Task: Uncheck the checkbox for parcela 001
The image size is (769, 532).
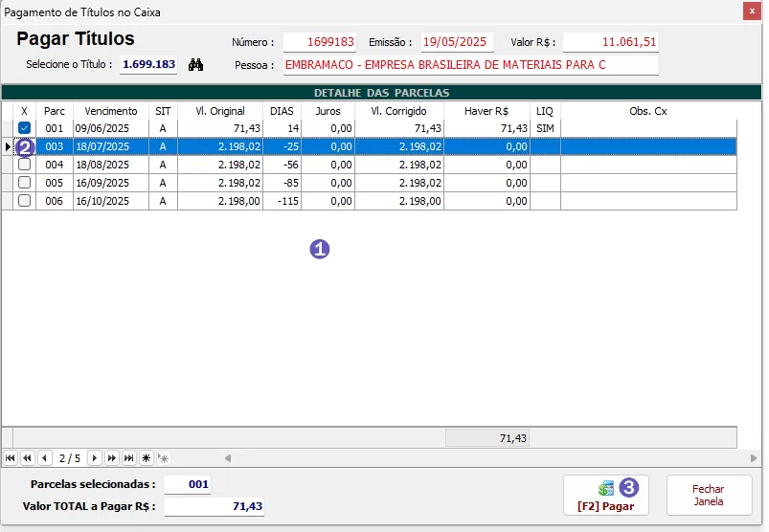Action: click(x=25, y=128)
